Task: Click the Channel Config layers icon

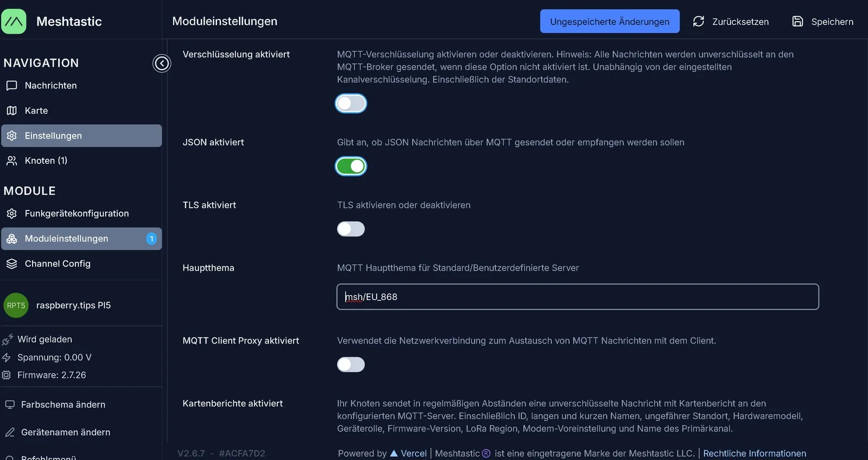Action: 11,264
